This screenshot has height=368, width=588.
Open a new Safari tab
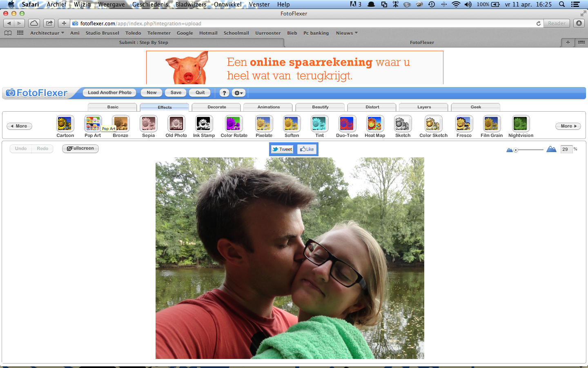(568, 43)
